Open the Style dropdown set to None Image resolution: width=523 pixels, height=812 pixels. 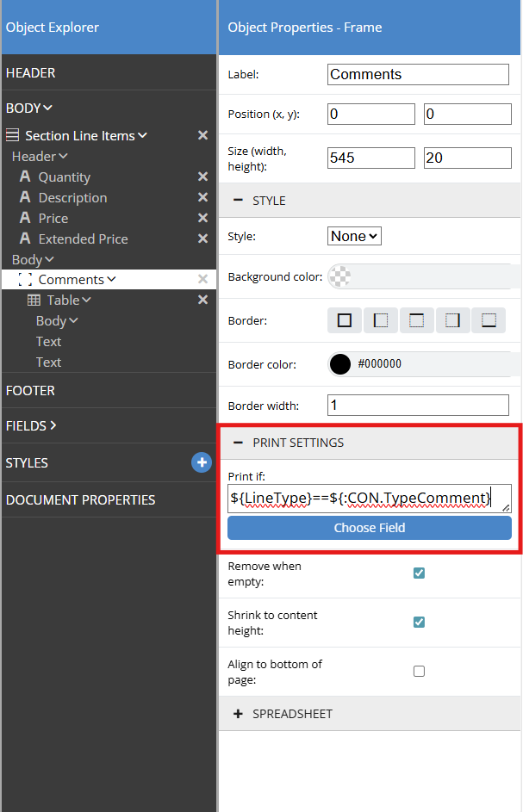354,236
